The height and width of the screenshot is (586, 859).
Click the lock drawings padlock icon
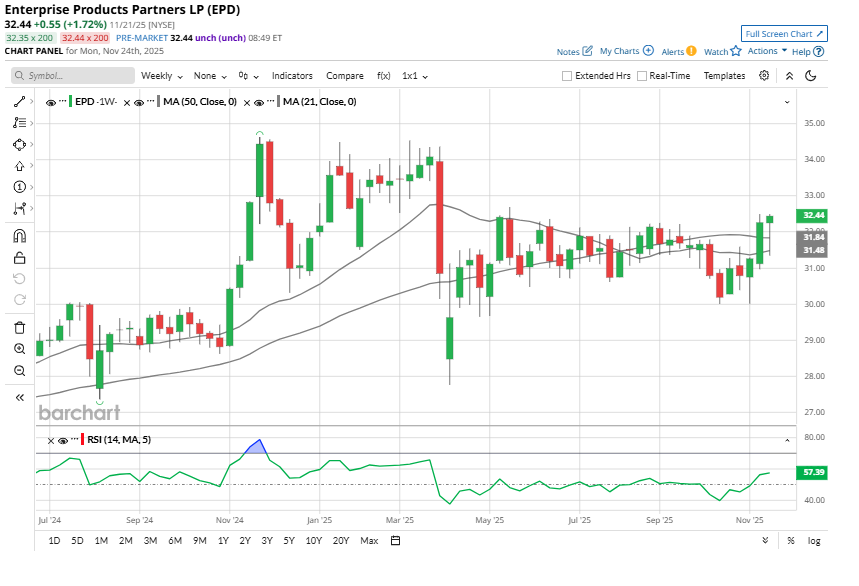click(x=19, y=257)
